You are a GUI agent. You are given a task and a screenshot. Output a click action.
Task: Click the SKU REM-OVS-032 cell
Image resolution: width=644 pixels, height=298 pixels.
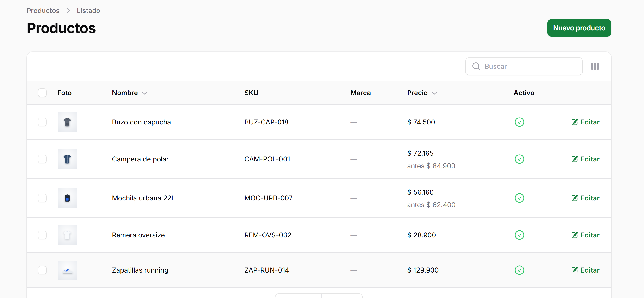click(x=268, y=235)
